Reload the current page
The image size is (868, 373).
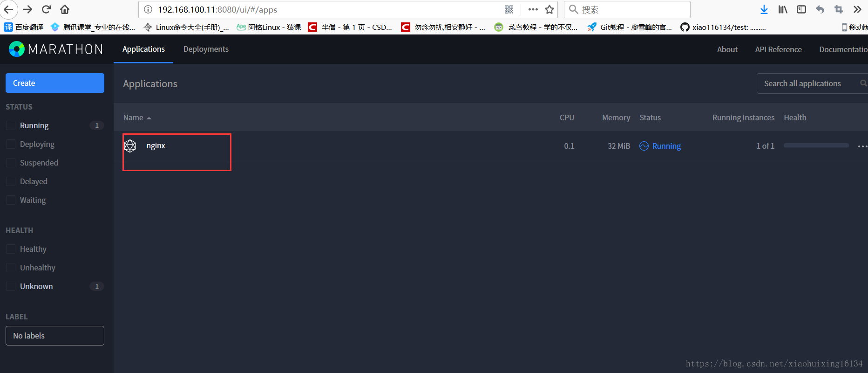point(46,9)
